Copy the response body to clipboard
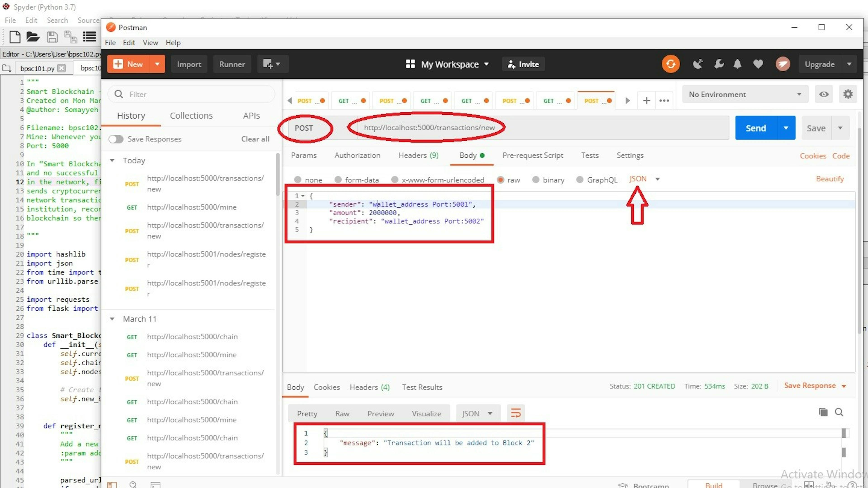This screenshot has height=488, width=868. coord(823,412)
